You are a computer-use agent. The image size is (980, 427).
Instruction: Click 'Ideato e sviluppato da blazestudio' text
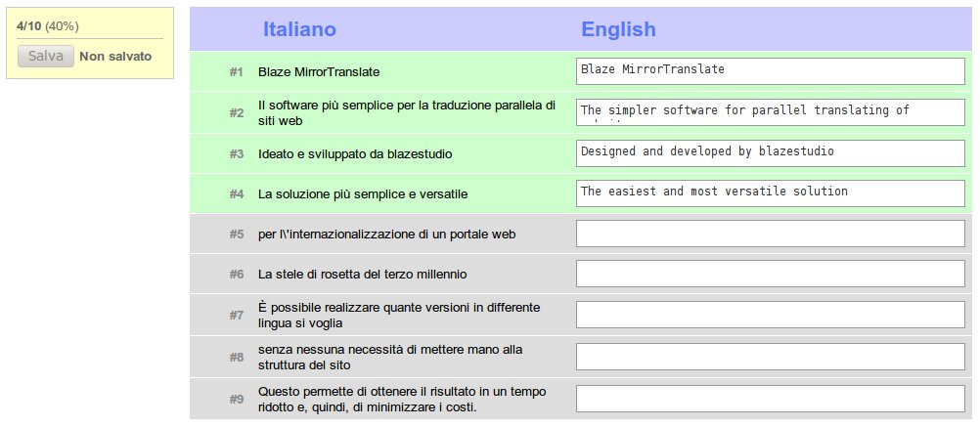tap(355, 153)
